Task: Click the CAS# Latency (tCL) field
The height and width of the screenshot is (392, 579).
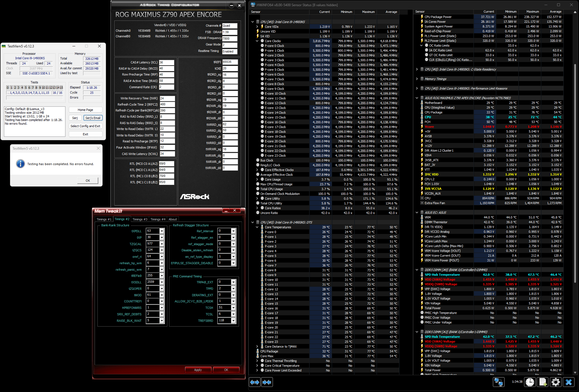Action: pyautogui.click(x=167, y=62)
